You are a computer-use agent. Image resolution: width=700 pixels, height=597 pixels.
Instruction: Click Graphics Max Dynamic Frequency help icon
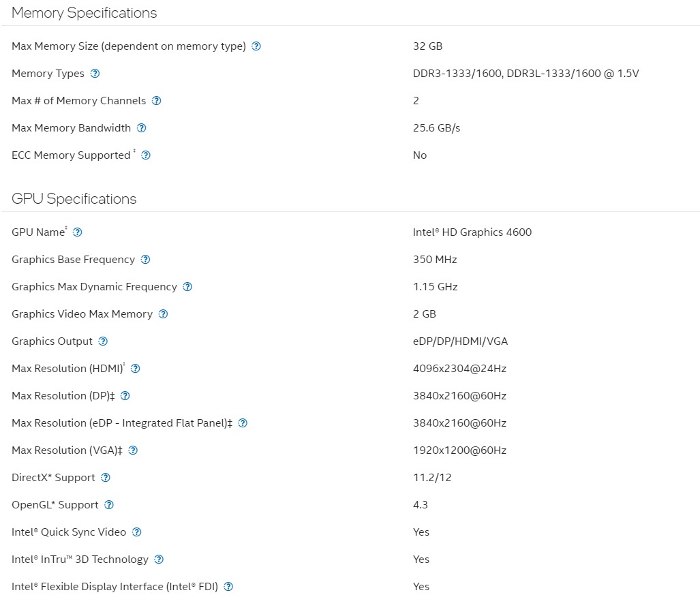[187, 287]
